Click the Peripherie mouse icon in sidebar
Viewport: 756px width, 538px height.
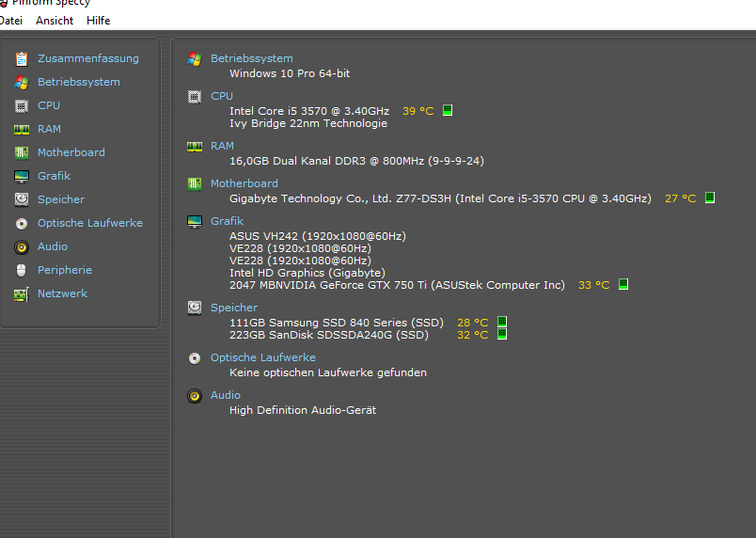(x=22, y=271)
